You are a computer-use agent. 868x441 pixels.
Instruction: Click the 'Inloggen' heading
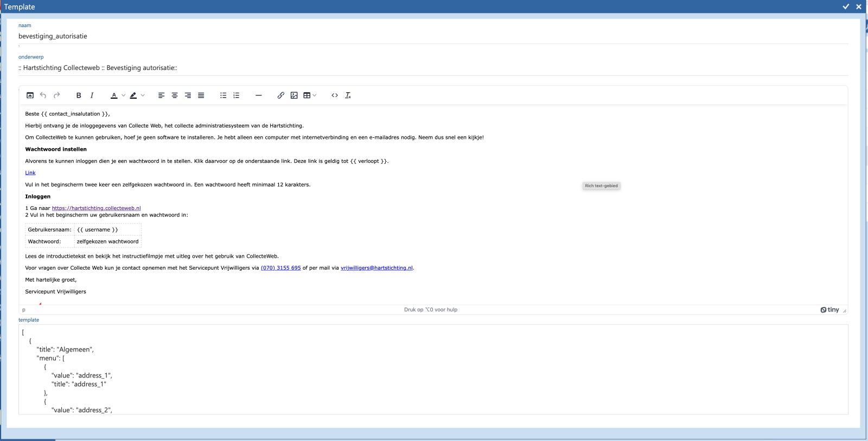(38, 197)
